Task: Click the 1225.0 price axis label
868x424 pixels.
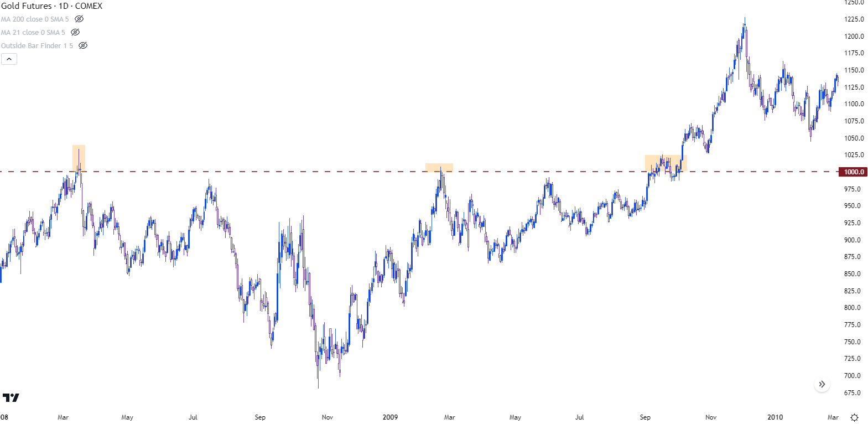Action: click(854, 19)
